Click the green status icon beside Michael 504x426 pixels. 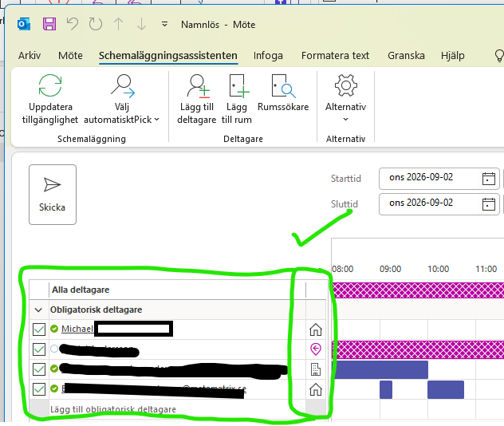pyautogui.click(x=54, y=328)
